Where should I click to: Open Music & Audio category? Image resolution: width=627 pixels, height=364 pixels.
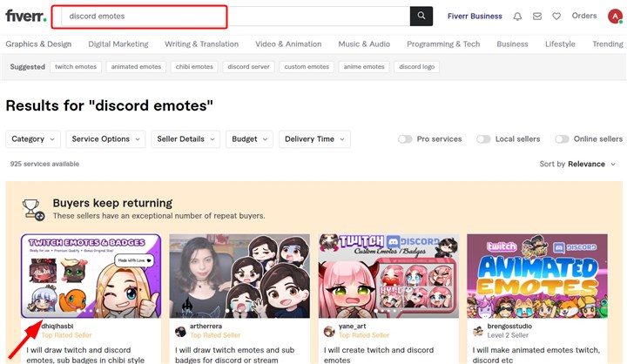click(364, 44)
